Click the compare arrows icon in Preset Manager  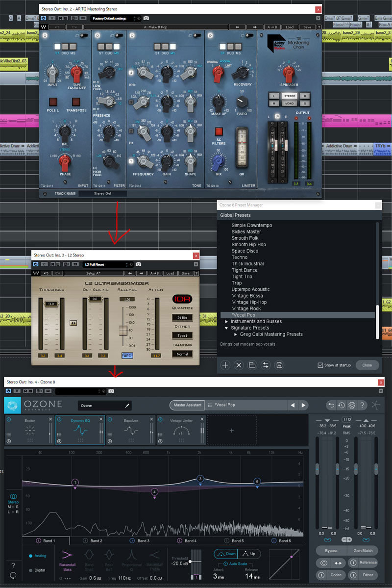[x=266, y=365]
